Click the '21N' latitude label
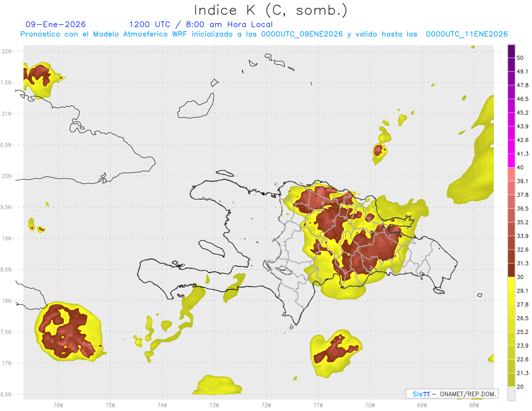This screenshot has width=532, height=411. pos(8,114)
